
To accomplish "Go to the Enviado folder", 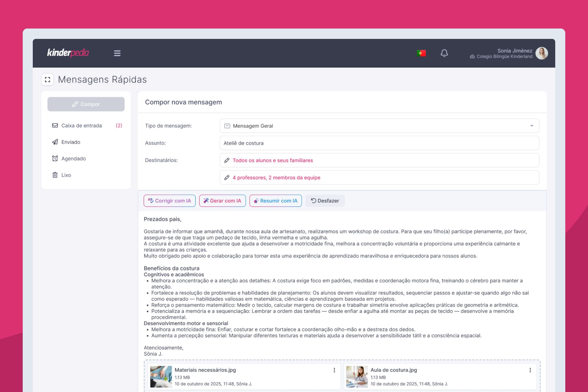I will coord(71,142).
